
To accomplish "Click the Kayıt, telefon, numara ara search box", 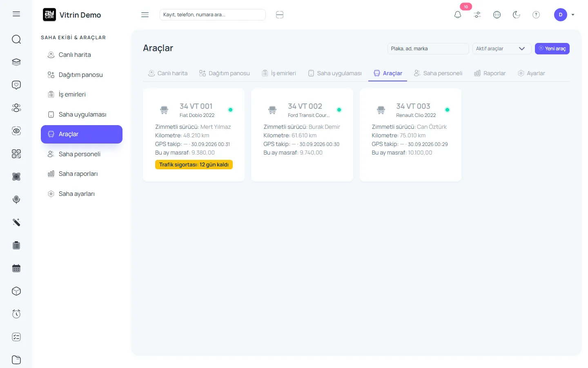I will tap(213, 15).
